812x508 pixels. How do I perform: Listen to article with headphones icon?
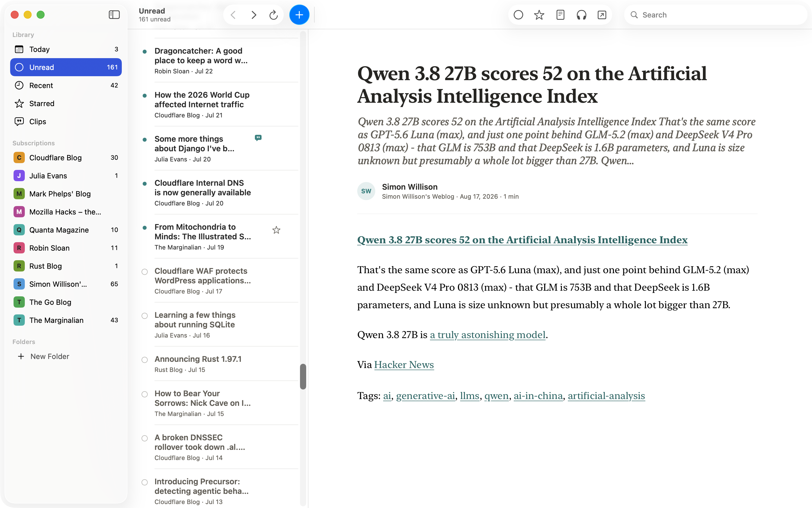point(581,15)
